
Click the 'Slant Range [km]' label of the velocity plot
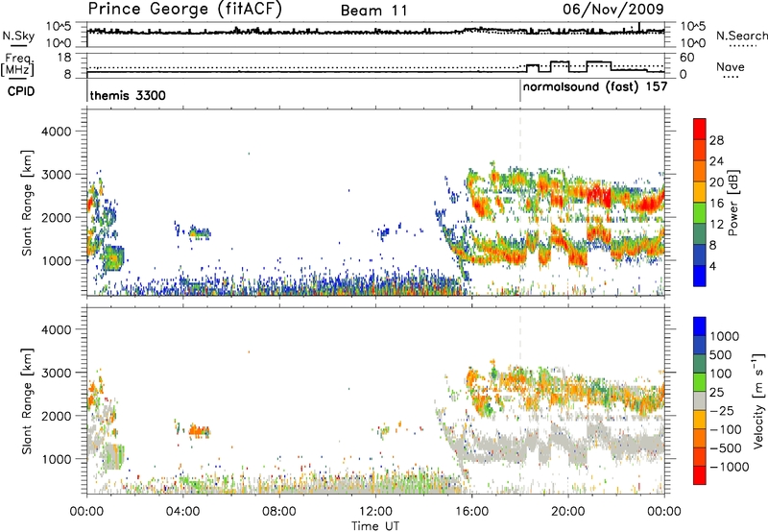[x=27, y=400]
